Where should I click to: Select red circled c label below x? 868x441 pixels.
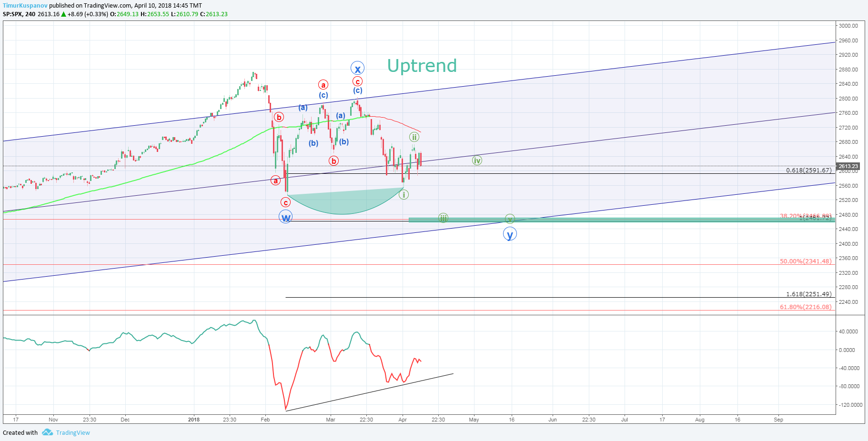357,81
